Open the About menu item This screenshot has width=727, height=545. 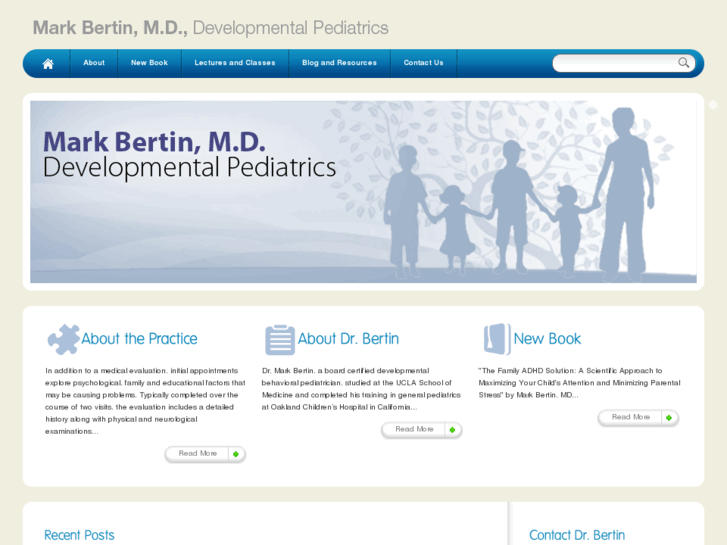click(x=94, y=63)
